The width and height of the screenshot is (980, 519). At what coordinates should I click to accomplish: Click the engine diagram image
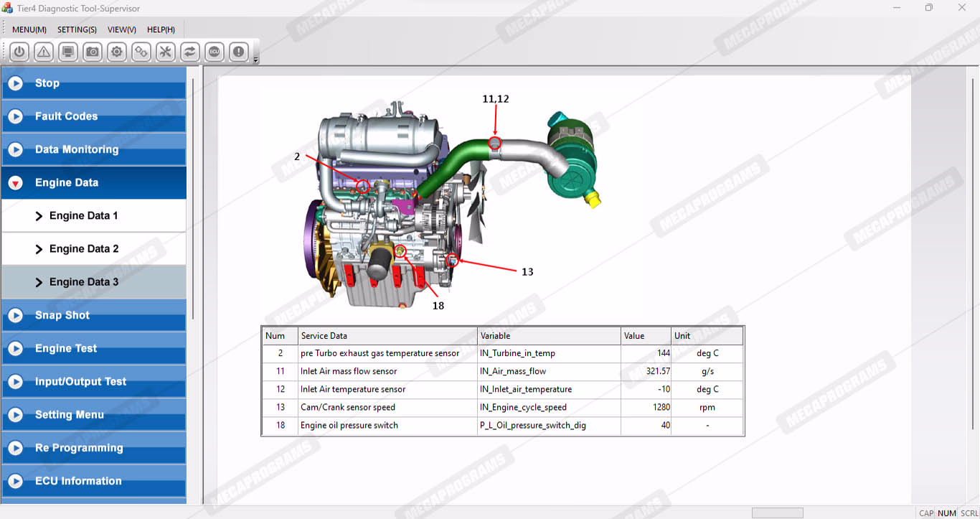tap(453, 205)
